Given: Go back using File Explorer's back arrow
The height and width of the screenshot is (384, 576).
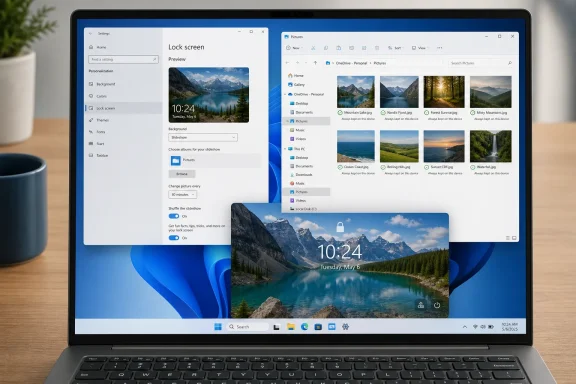Looking at the screenshot, I should coord(288,63).
